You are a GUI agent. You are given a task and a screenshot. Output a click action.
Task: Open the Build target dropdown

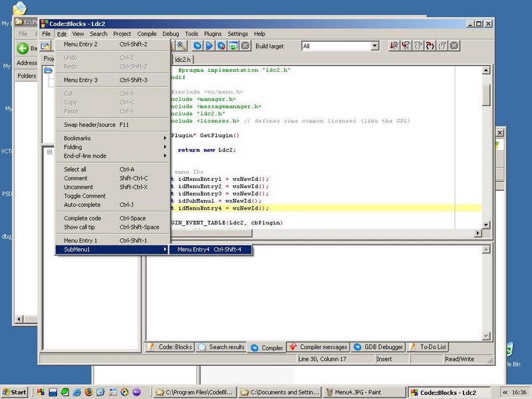tap(374, 46)
